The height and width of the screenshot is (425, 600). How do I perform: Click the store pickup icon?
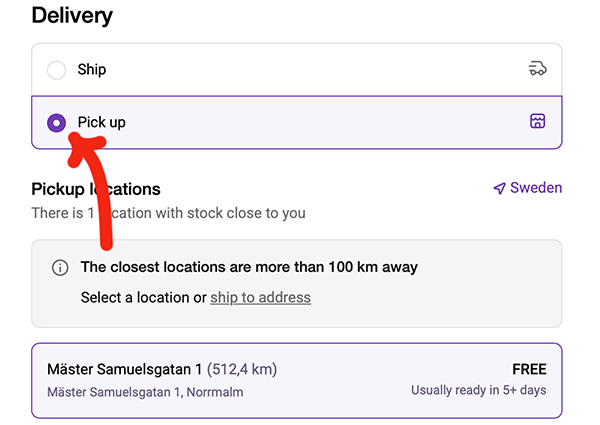537,122
